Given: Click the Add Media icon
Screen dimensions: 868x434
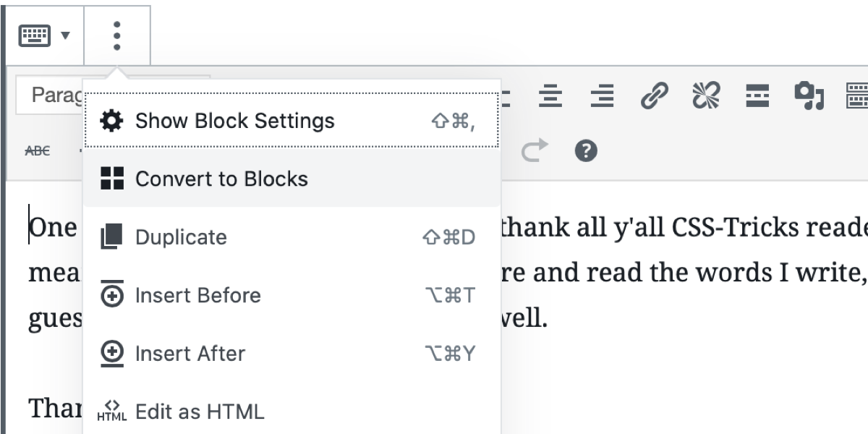Looking at the screenshot, I should [x=809, y=95].
